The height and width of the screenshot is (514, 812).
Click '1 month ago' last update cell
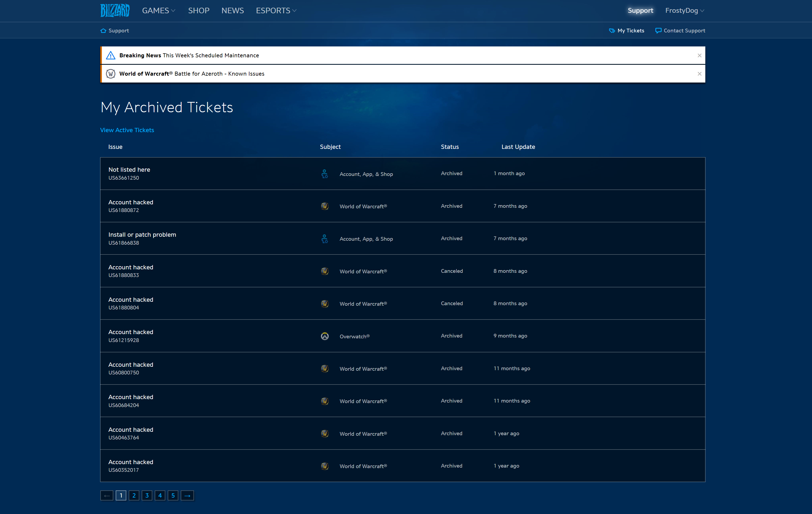pos(509,173)
